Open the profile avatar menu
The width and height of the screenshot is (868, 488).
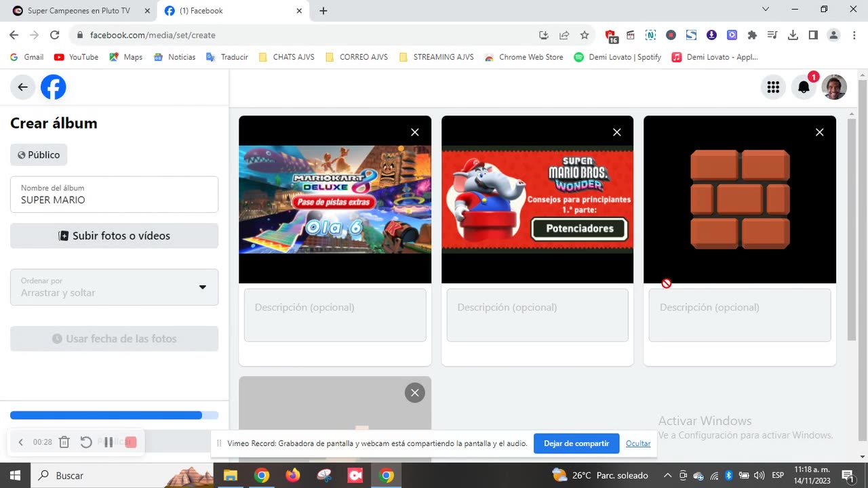834,87
